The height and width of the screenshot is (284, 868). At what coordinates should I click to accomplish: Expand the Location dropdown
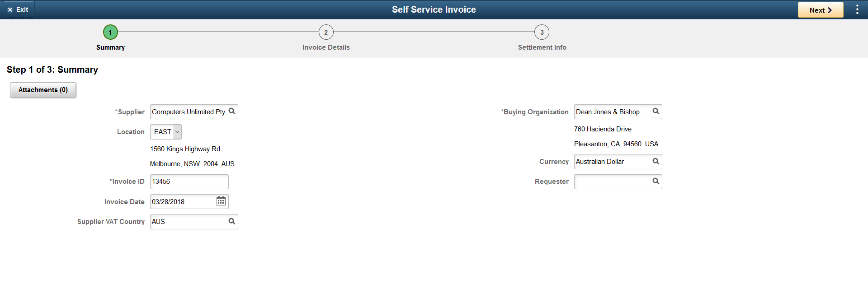tap(177, 131)
